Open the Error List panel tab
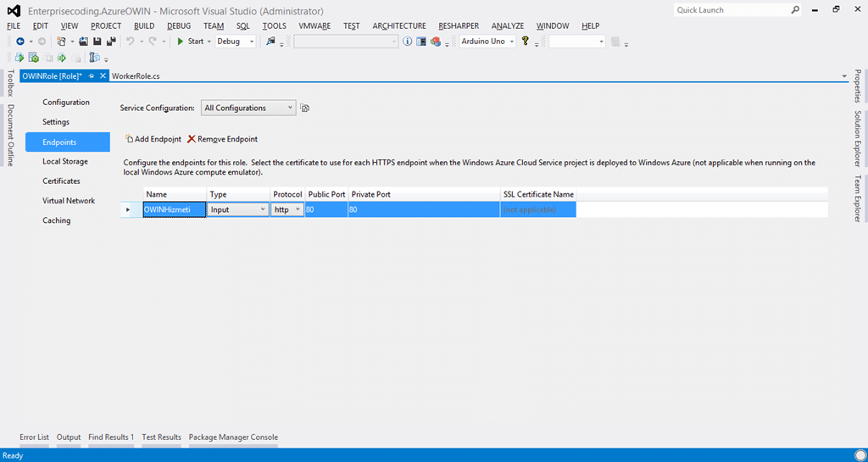 pos(34,437)
